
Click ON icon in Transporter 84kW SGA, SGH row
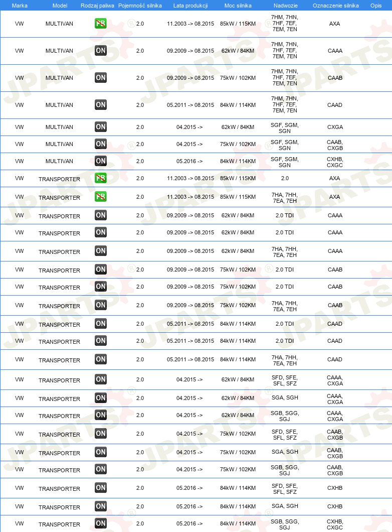[x=101, y=506]
